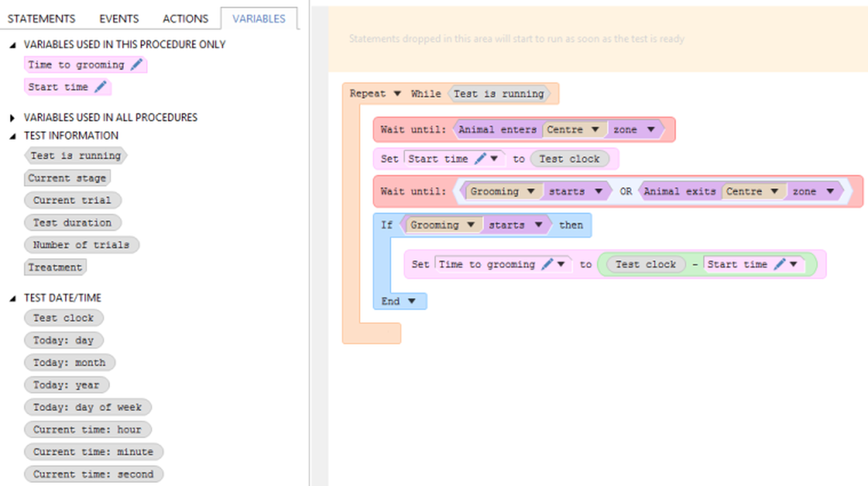868x486 pixels.
Task: Click the Today: day of week variable
Action: point(87,407)
